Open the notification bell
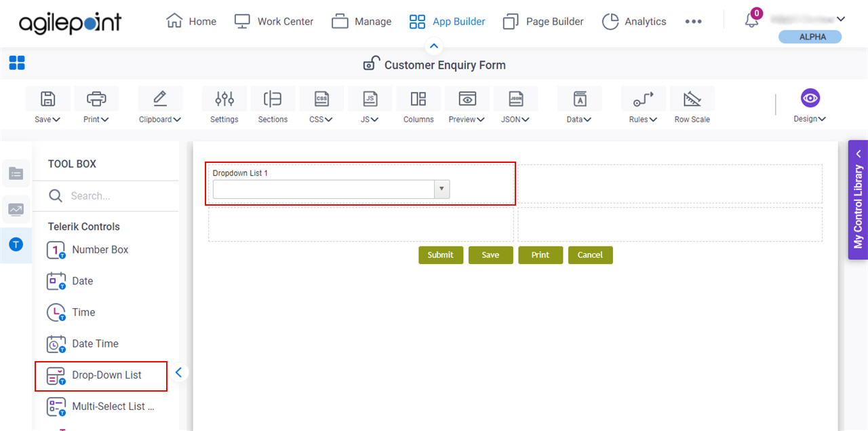Screen dimensions: 868x431 [x=751, y=20]
